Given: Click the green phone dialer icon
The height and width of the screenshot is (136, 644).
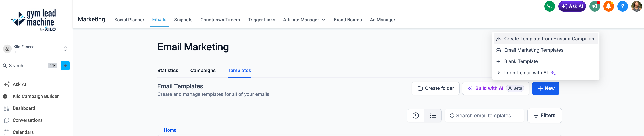Looking at the screenshot, I should pos(549,6).
